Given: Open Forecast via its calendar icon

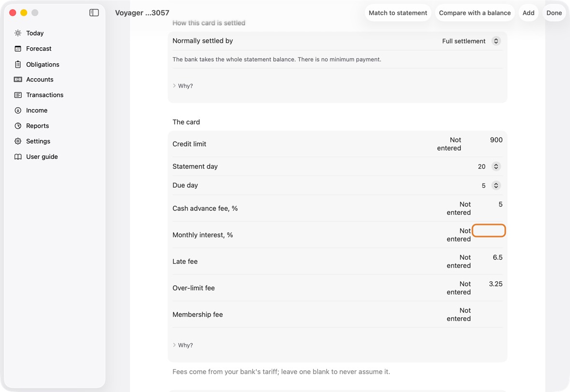Looking at the screenshot, I should tap(18, 49).
